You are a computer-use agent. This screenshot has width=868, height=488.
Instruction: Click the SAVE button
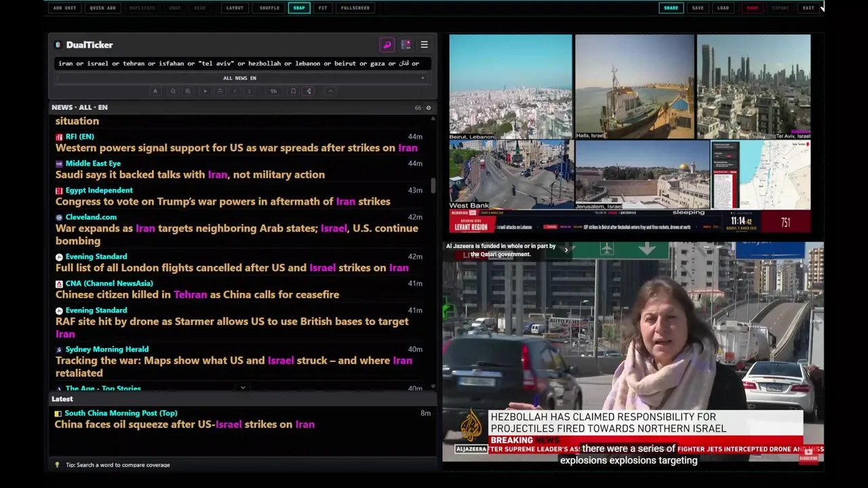click(698, 7)
